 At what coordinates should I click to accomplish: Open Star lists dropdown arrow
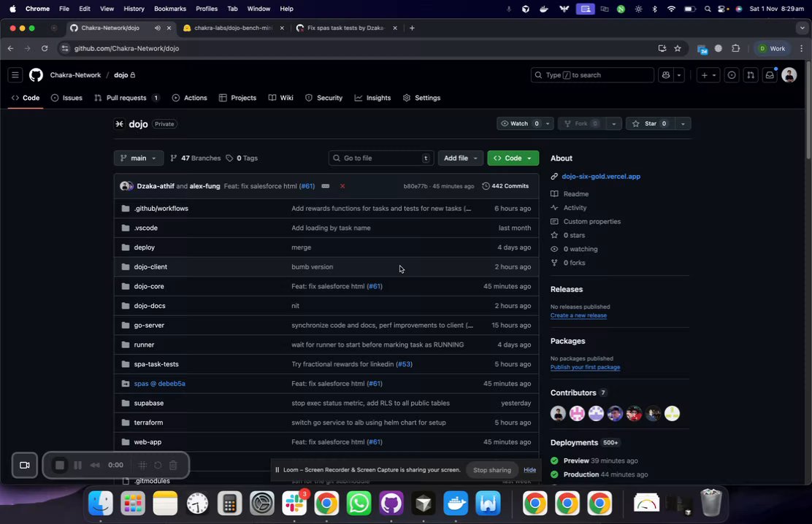click(x=683, y=124)
